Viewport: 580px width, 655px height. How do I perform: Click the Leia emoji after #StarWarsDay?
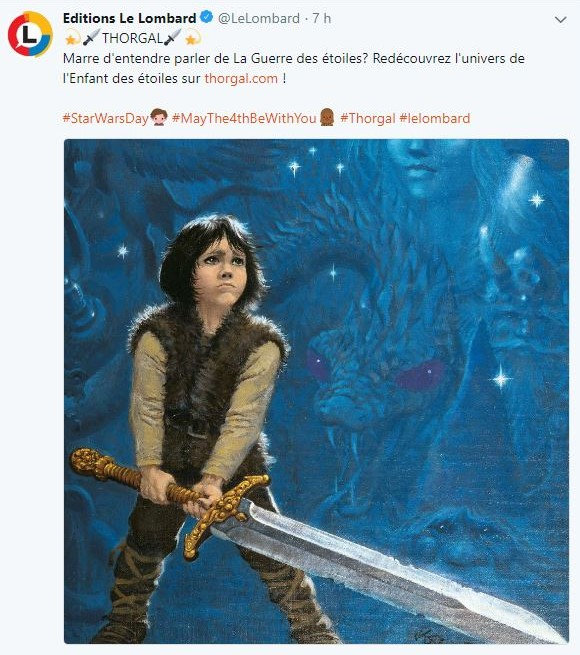(158, 118)
